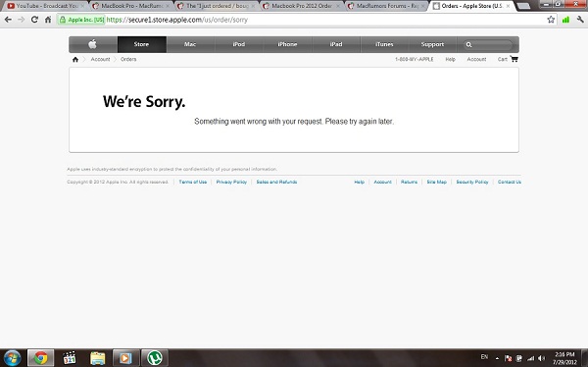Click Help in the footer links
Viewport: 588px width, 367px height.
pyautogui.click(x=360, y=182)
